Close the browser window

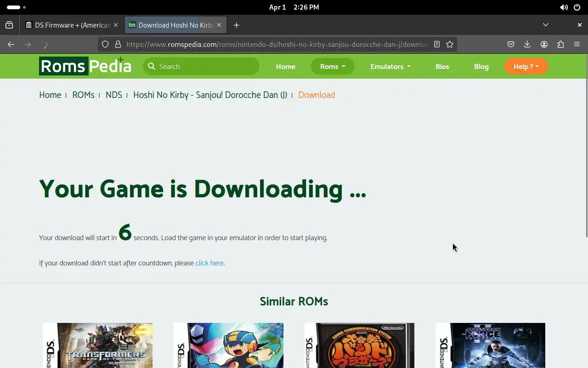[x=579, y=25]
